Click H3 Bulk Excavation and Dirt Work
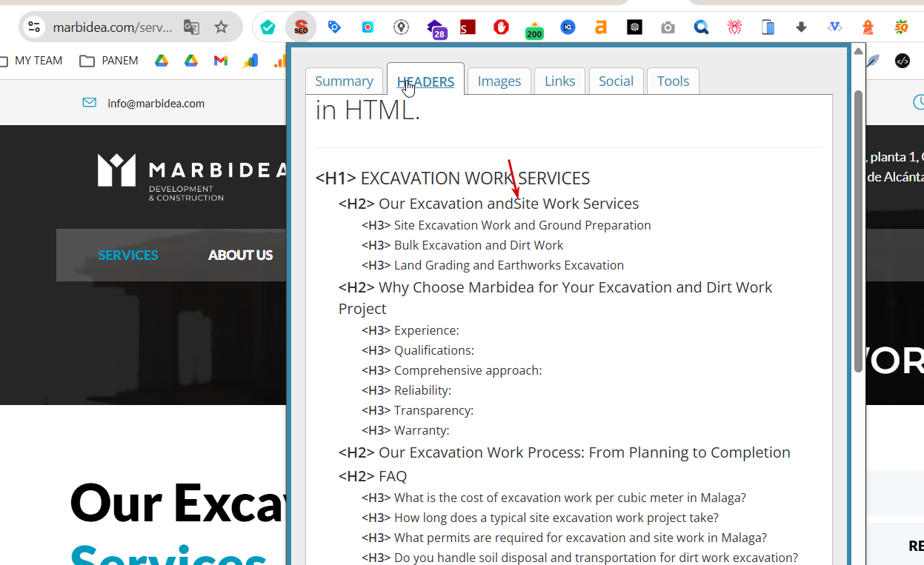This screenshot has width=924, height=565. click(462, 245)
